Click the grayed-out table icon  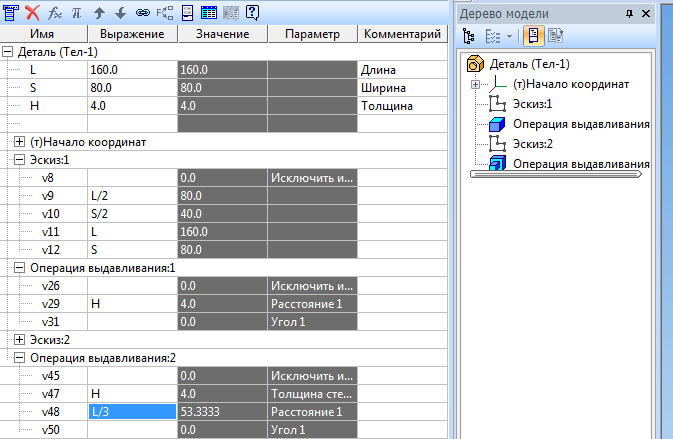pyautogui.click(x=231, y=13)
